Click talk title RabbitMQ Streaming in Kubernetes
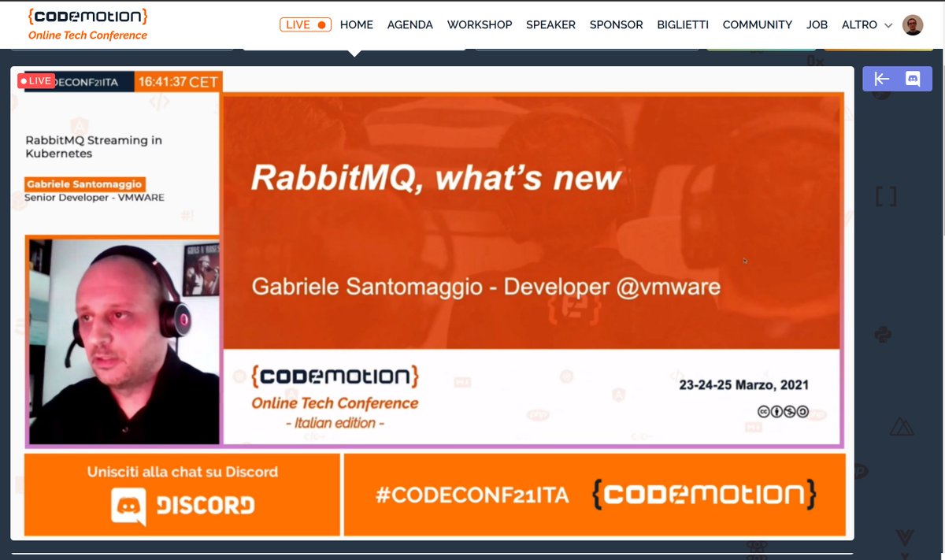 94,146
